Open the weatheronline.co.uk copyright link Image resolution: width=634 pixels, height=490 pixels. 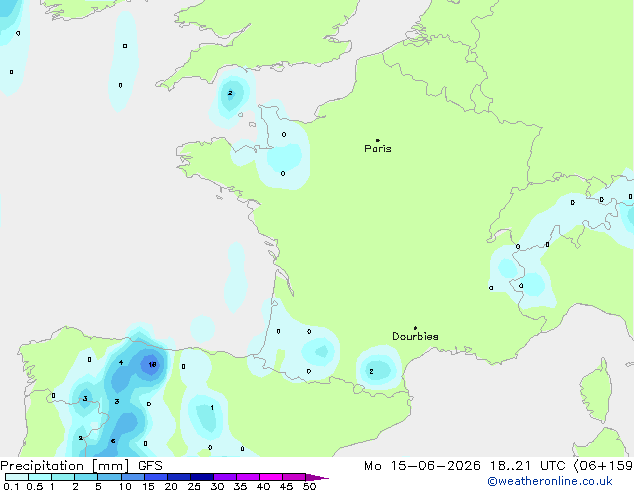(550, 481)
